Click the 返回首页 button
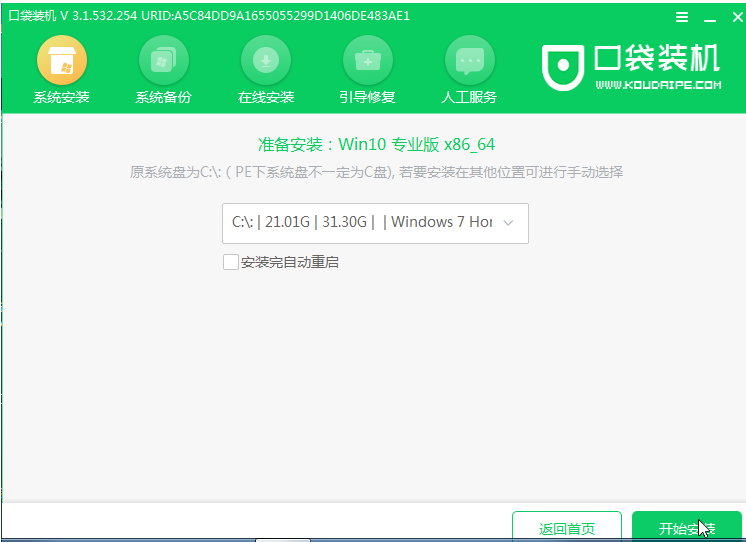746x542 pixels. 567,526
